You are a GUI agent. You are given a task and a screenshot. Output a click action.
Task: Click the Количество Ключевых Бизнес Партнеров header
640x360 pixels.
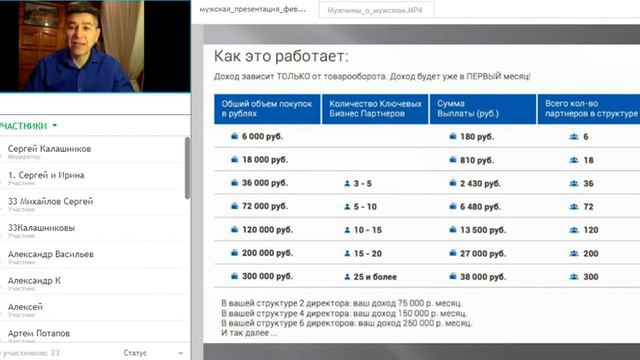click(375, 109)
